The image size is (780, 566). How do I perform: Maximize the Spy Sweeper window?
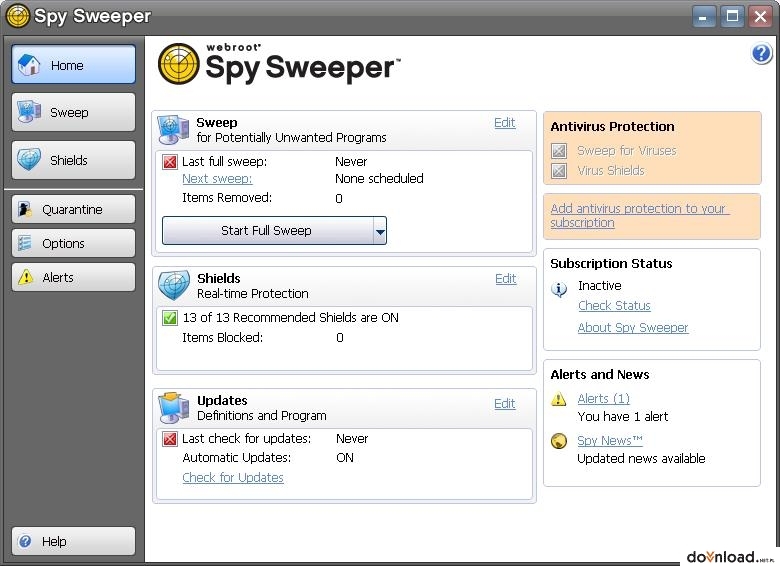[732, 17]
